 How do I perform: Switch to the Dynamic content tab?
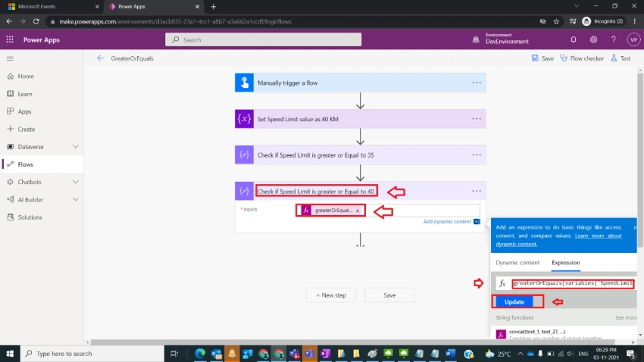tap(517, 263)
